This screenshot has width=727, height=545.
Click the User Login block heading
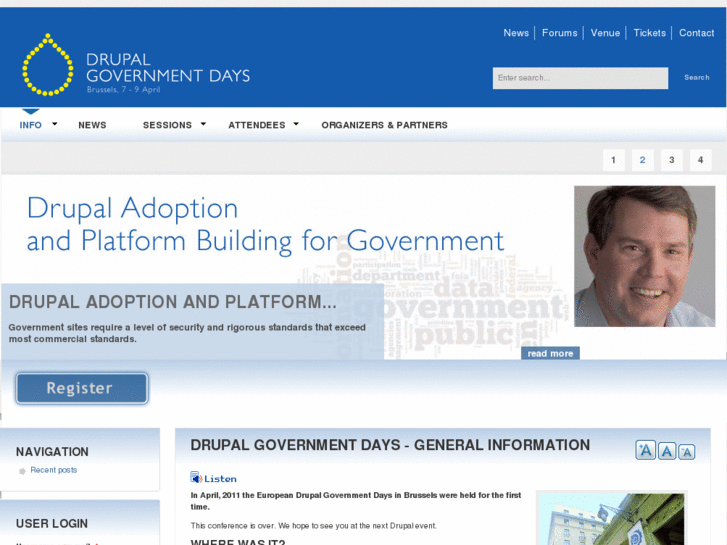point(51,524)
